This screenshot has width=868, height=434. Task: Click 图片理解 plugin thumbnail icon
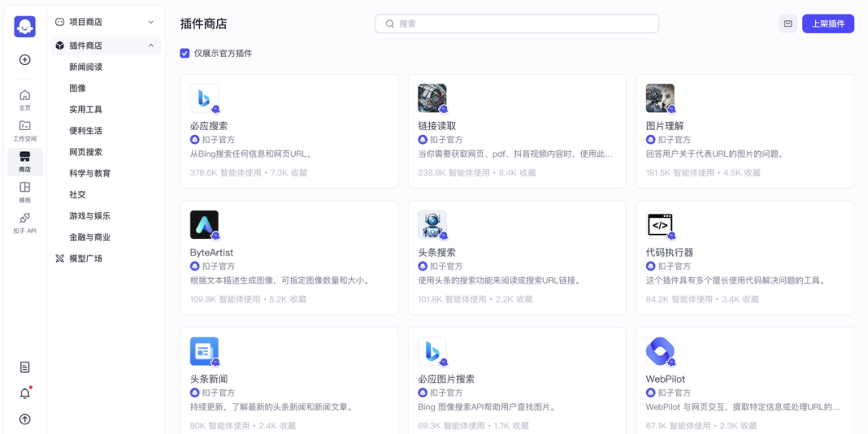point(661,99)
